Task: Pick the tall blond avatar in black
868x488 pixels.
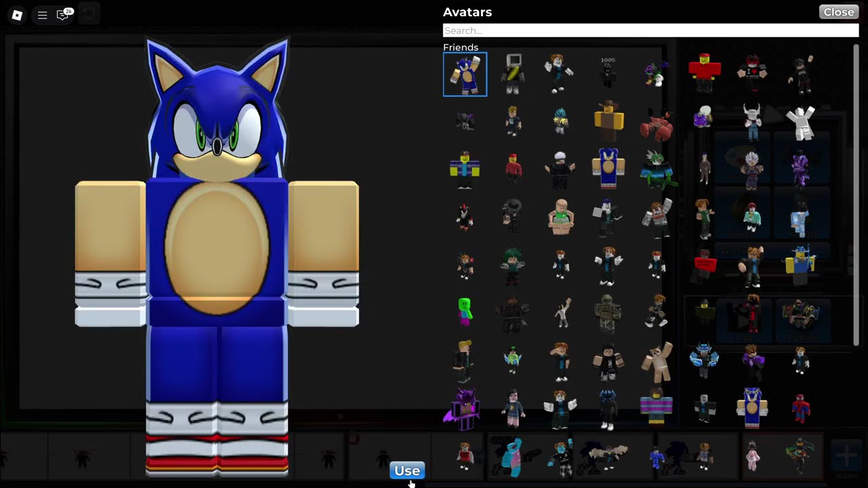Action: (x=464, y=361)
